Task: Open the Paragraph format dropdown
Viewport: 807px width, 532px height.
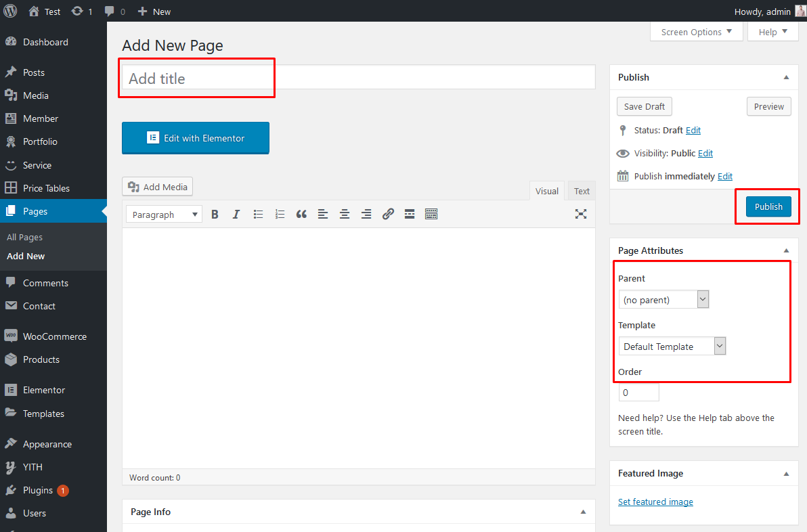Action: pos(164,215)
